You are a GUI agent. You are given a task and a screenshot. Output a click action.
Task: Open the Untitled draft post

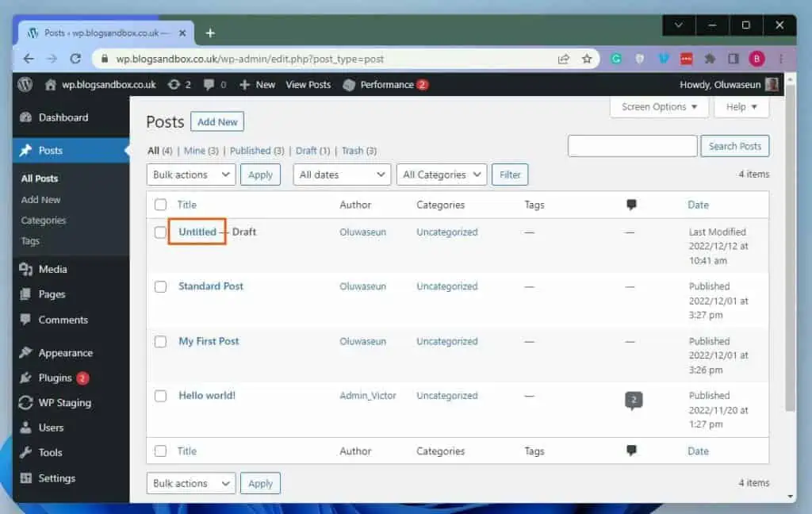click(197, 232)
